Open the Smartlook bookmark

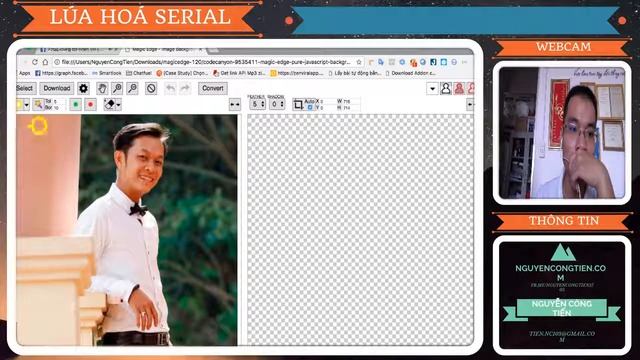(x=107, y=73)
